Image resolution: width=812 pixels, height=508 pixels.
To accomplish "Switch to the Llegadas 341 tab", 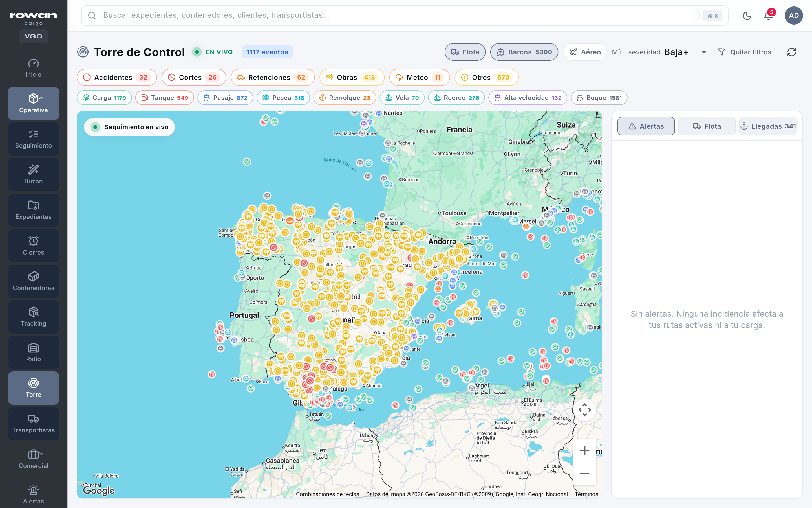I will click(768, 126).
